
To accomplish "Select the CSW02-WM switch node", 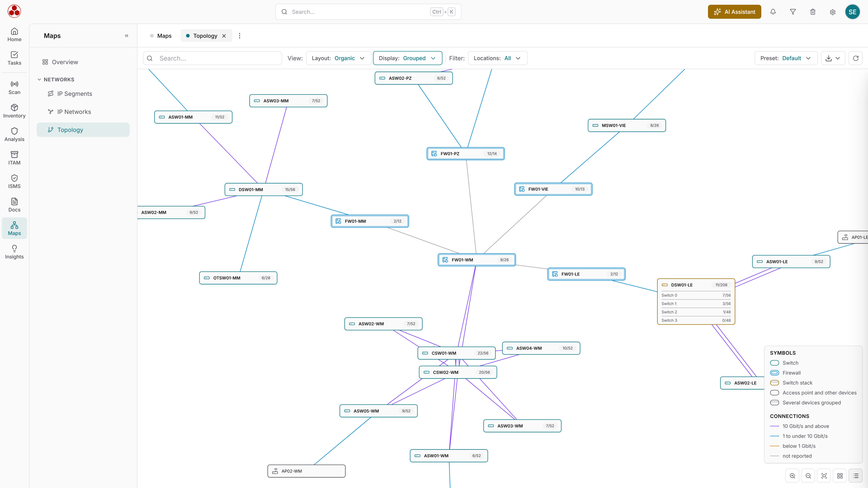I will tap(458, 372).
